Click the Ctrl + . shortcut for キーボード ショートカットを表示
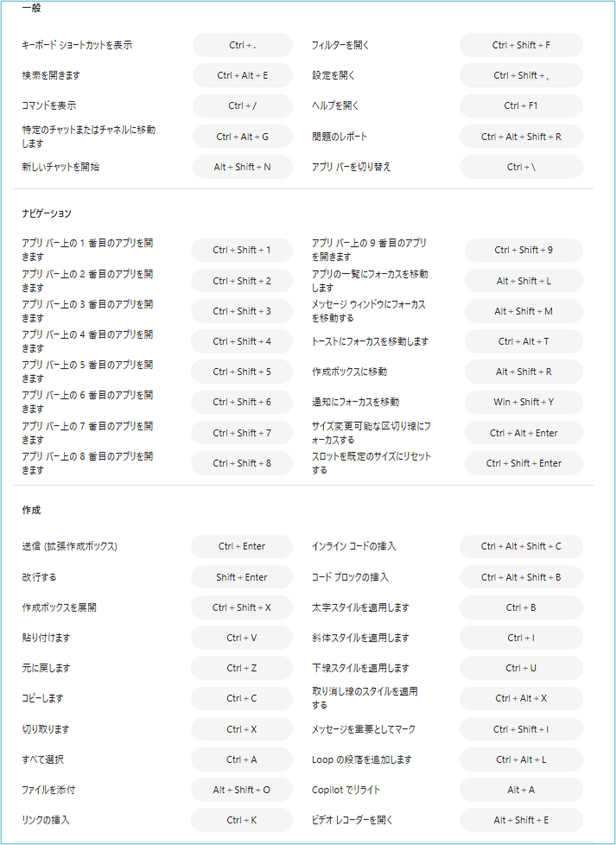This screenshot has height=845, width=616. click(242, 45)
